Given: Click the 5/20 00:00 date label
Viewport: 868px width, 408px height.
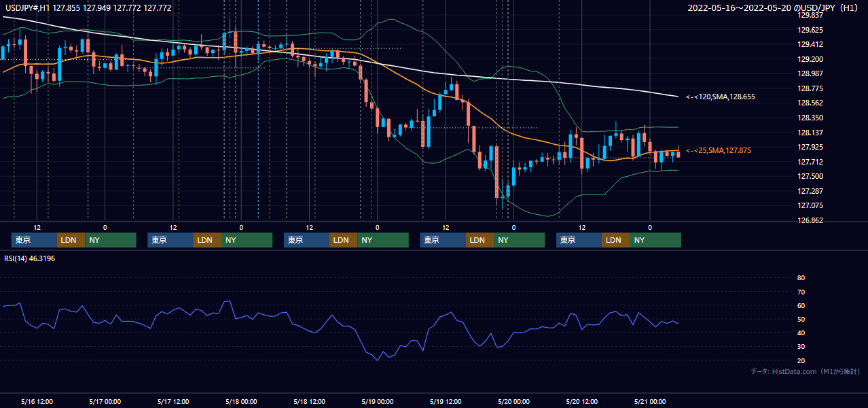Looking at the screenshot, I should point(513,401).
